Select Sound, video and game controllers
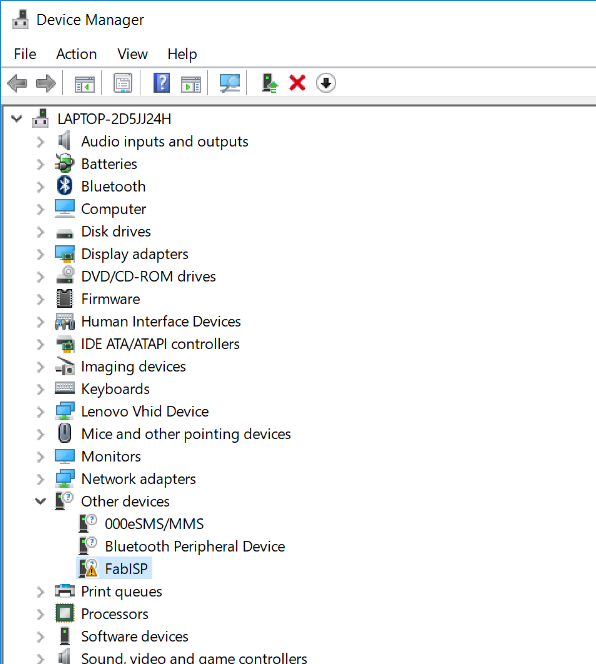This screenshot has height=664, width=596. click(x=194, y=658)
